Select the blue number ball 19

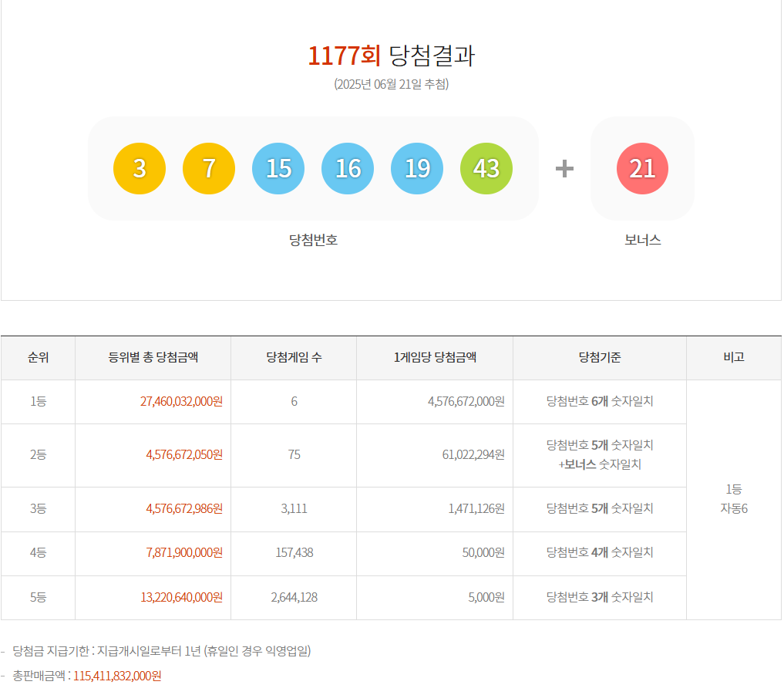[x=416, y=168]
